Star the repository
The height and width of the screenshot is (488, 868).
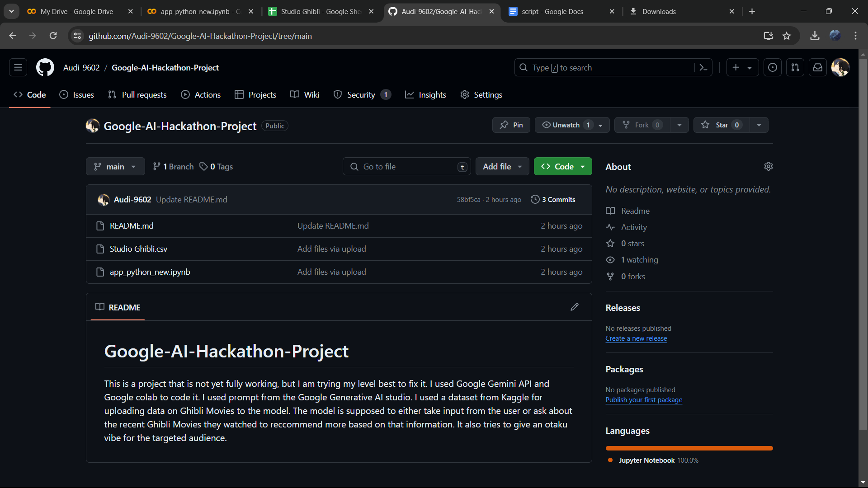tap(721, 125)
